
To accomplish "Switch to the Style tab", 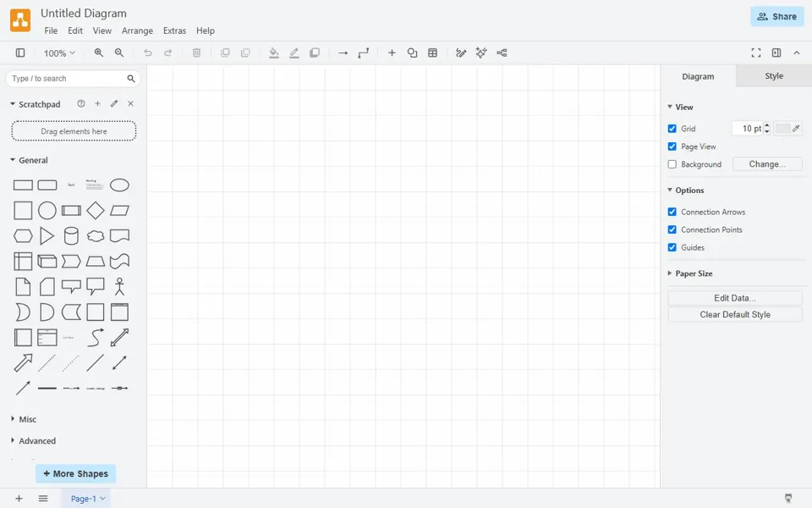I will [x=774, y=76].
